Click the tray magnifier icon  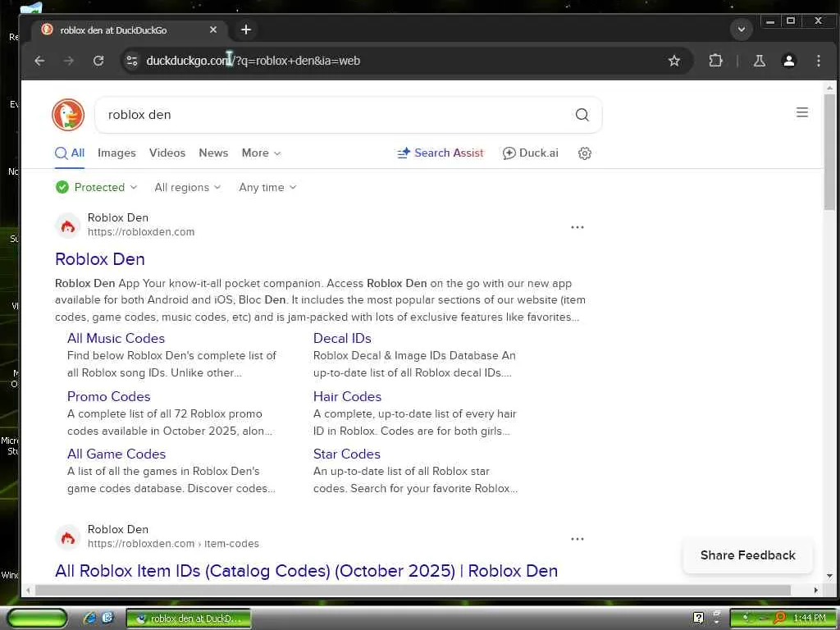[780, 619]
